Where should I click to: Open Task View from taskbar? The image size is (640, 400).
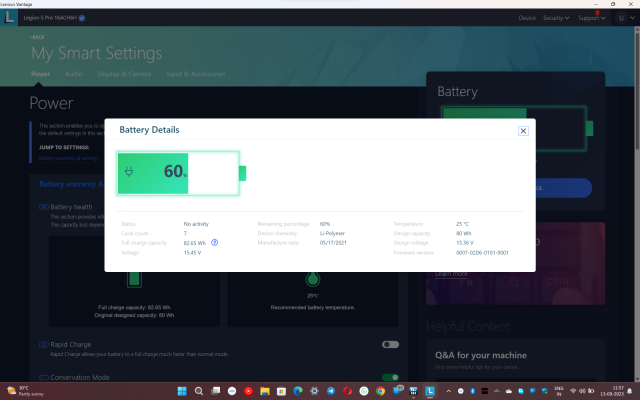[215, 391]
